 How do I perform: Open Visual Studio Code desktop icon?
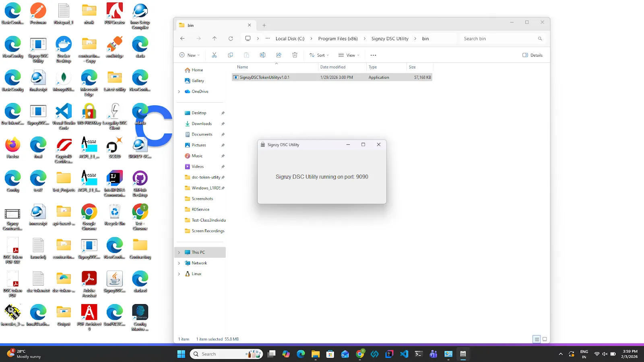(x=64, y=117)
